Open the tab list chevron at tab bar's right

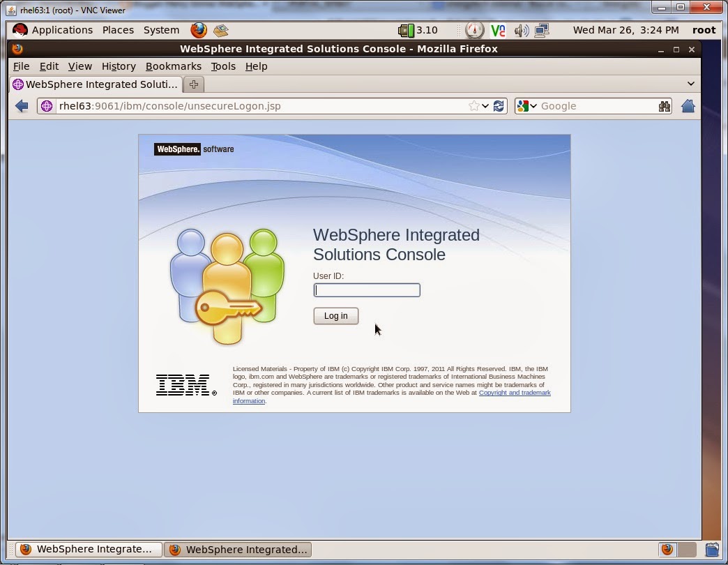[x=690, y=83]
